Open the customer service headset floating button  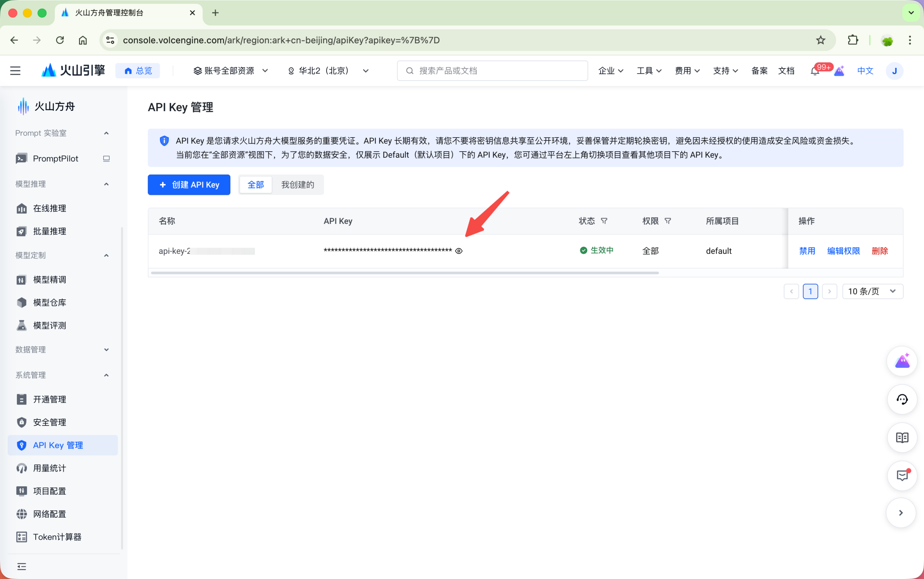902,399
